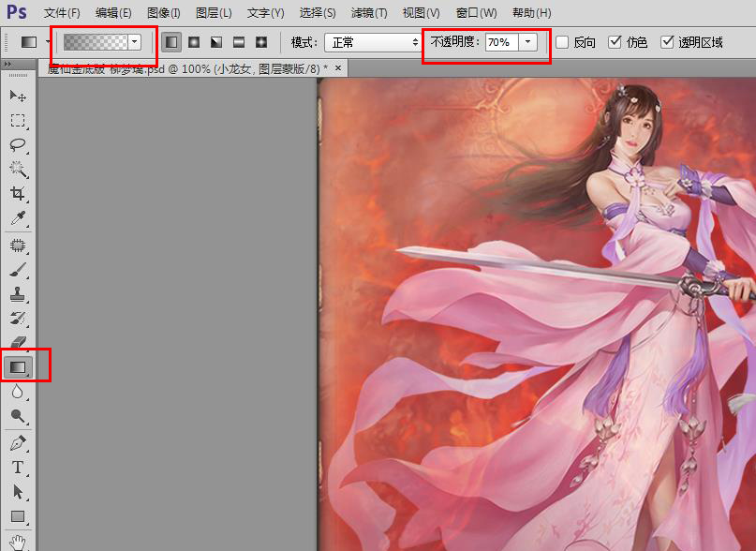Viewport: 756px width, 551px height.
Task: Open the 图像(I) menu
Action: coord(164,13)
